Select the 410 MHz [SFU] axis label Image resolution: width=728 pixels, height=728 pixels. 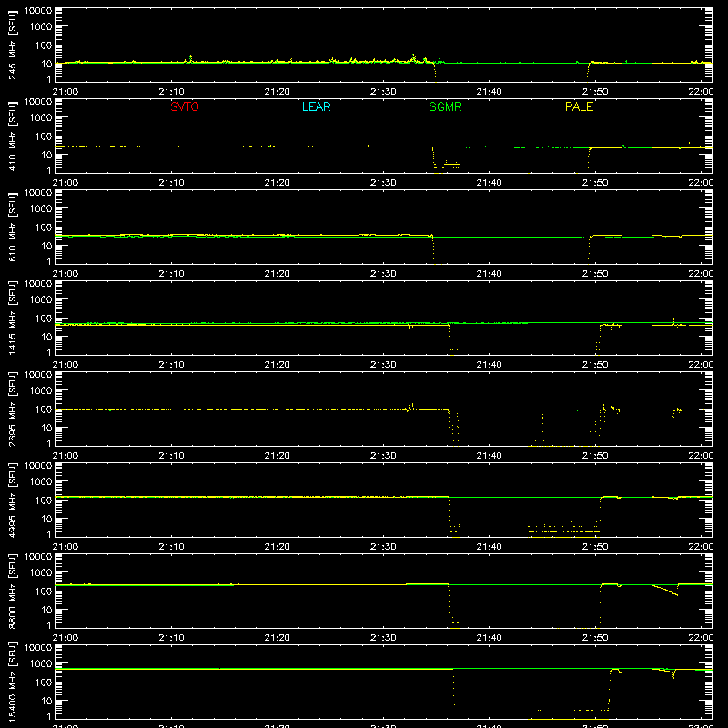[x=12, y=136]
